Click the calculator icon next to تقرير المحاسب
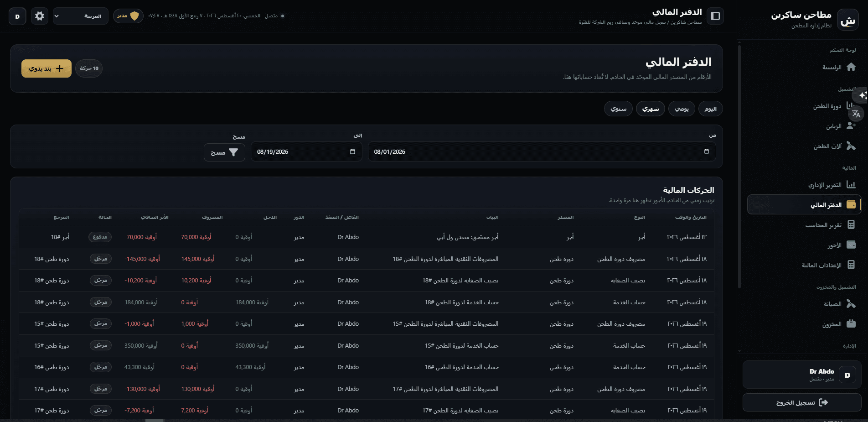This screenshot has height=422, width=868. (x=851, y=225)
